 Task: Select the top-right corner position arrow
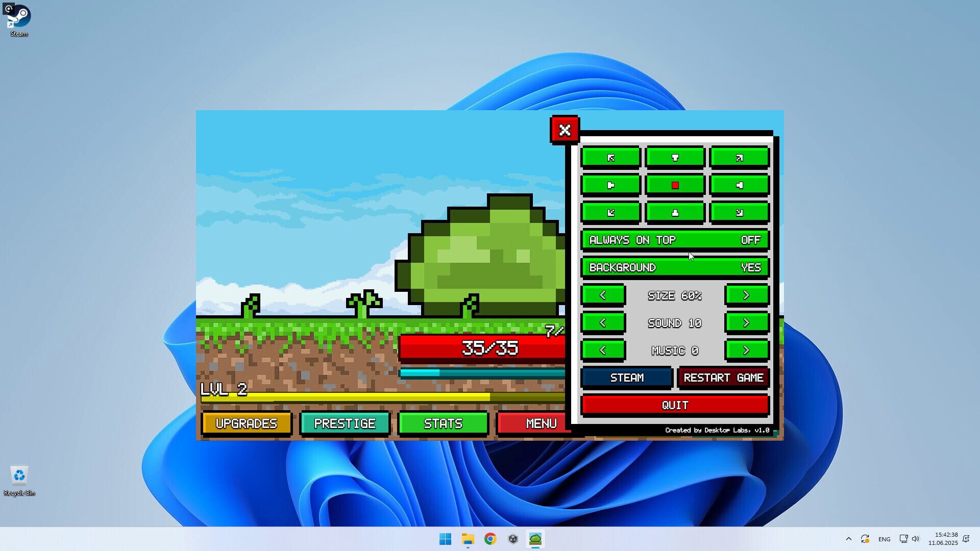(739, 158)
